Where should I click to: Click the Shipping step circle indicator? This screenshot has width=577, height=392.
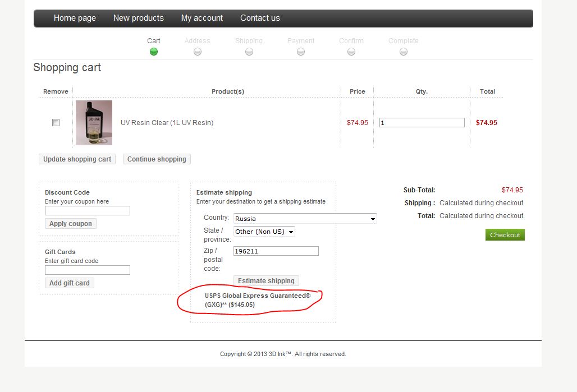coord(249,52)
